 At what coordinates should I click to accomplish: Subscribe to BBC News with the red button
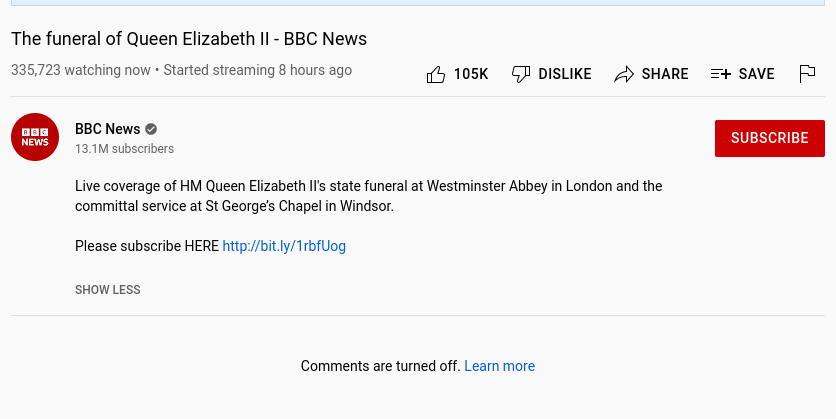[770, 139]
